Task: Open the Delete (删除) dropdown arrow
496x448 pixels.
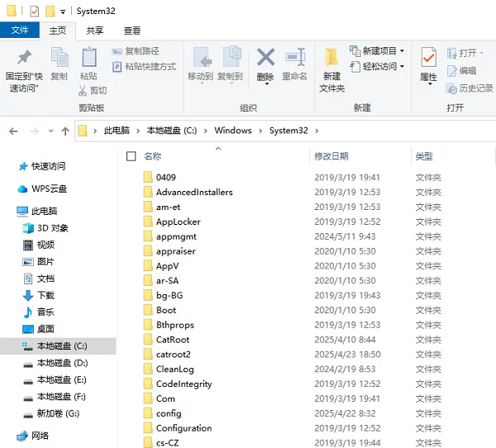Action: (x=267, y=83)
